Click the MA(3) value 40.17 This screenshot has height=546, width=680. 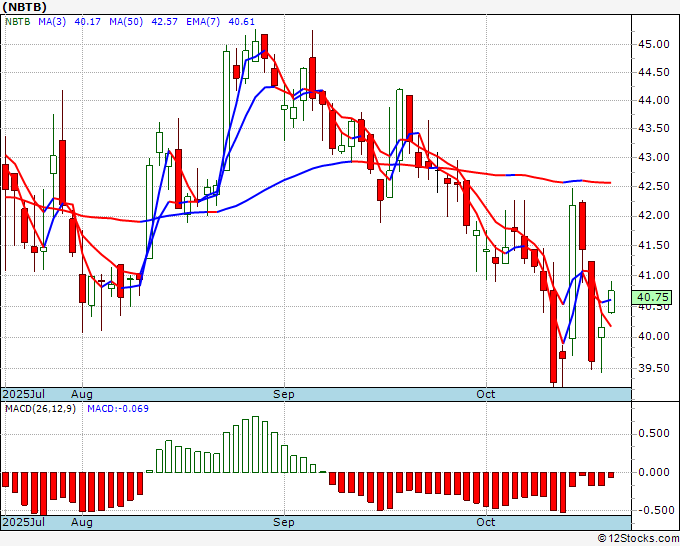[88, 22]
